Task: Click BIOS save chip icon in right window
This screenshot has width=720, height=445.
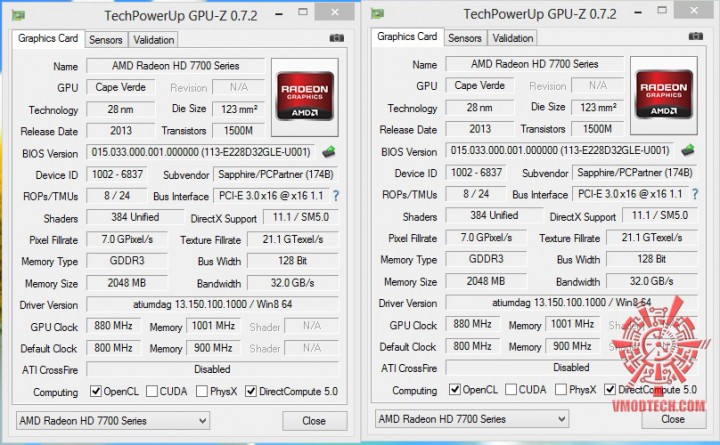Action: (688, 150)
